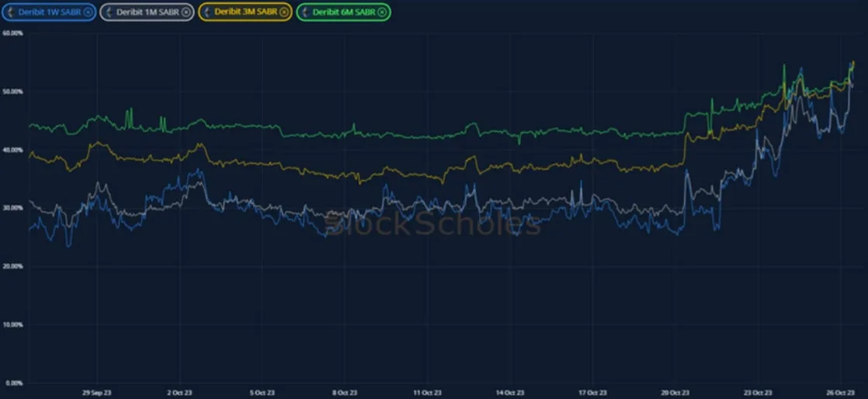The image size is (868, 399).
Task: Remove the Deribit 1W SABR series
Action: tap(88, 12)
